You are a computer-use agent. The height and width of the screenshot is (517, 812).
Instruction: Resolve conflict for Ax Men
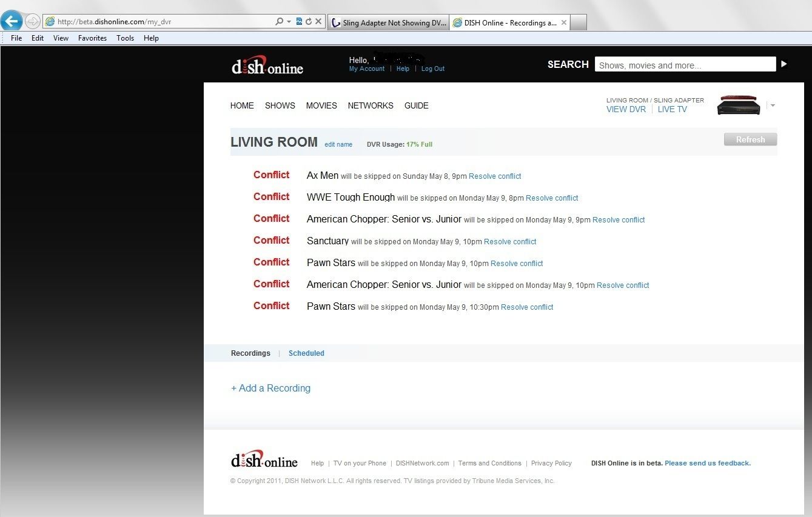coord(495,176)
